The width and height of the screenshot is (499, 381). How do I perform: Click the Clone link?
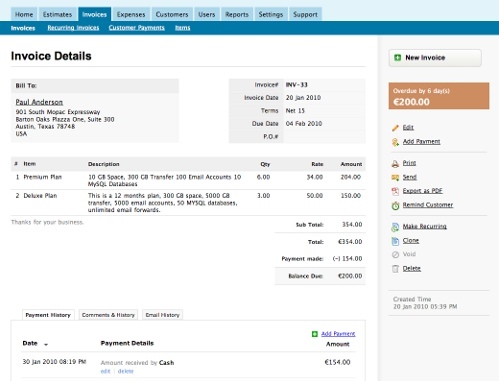pos(411,240)
